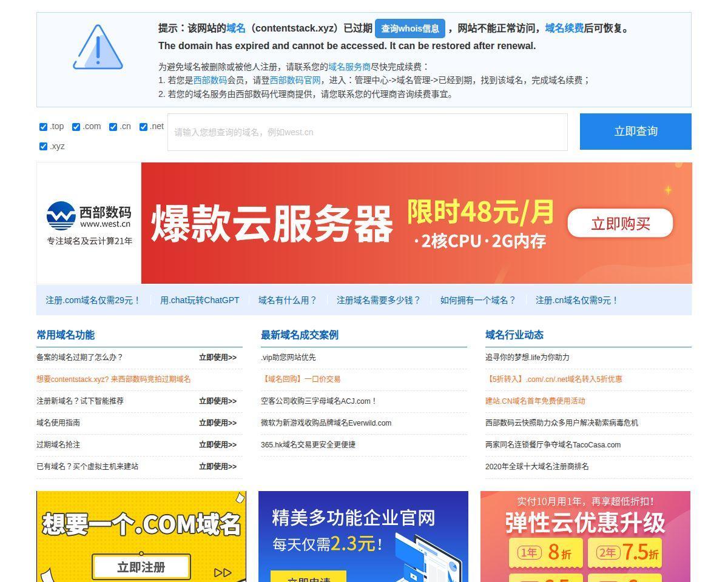Screen dimensions: 728x582
Task: Click 立即注册 in the .COM banner
Action: pyautogui.click(x=141, y=567)
